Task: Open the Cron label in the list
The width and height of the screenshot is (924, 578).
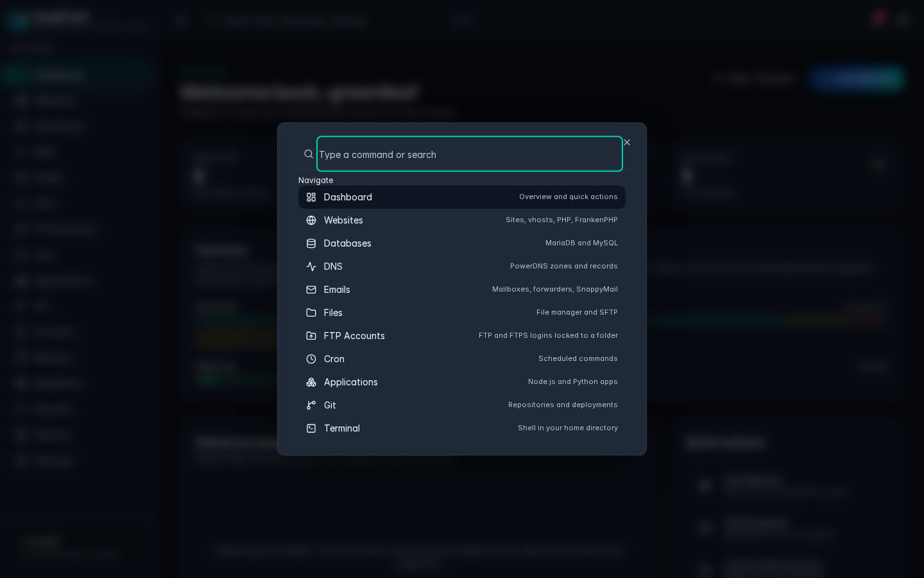Action: pyautogui.click(x=334, y=359)
